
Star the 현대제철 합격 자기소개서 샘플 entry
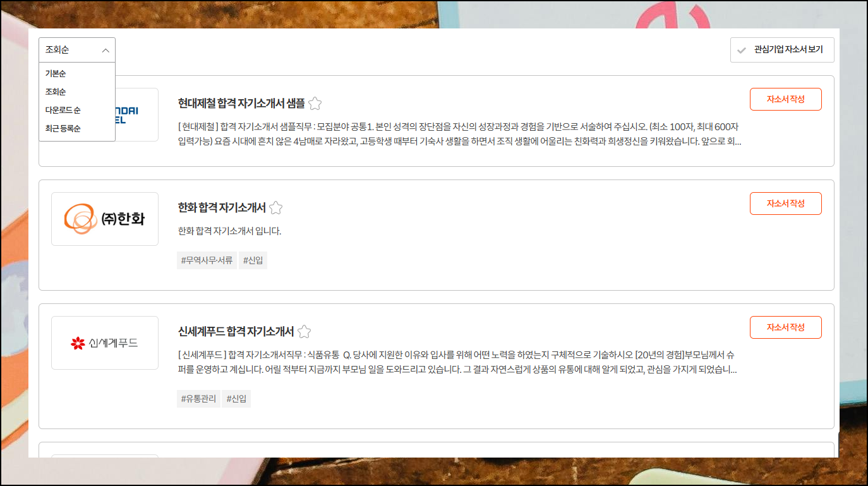click(315, 104)
